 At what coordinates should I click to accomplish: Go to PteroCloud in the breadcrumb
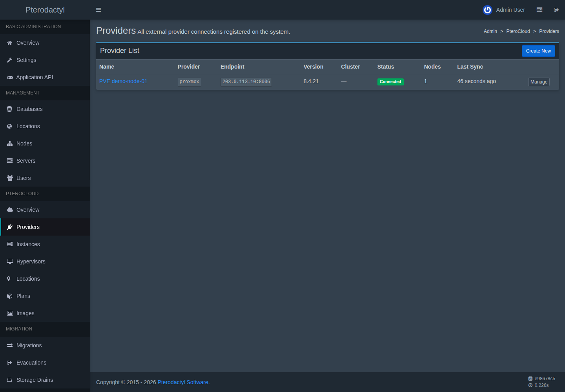coord(518,31)
